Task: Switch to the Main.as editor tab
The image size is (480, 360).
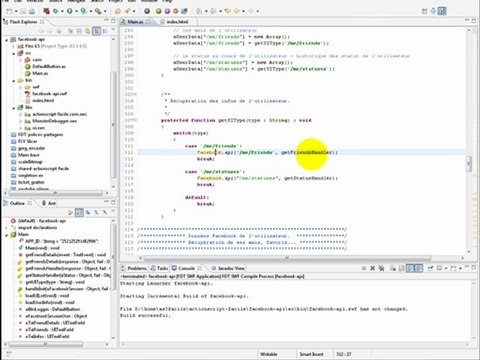Action: (136, 22)
